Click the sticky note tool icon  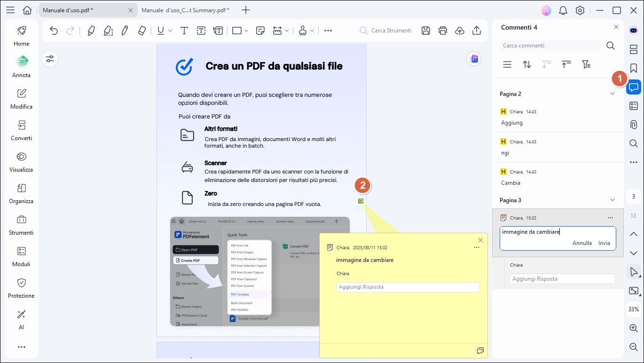pyautogui.click(x=260, y=31)
